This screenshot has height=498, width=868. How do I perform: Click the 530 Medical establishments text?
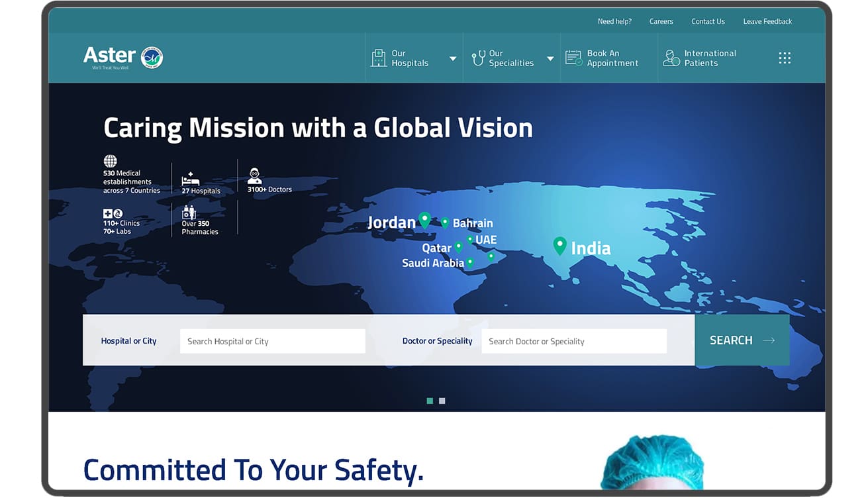(132, 182)
